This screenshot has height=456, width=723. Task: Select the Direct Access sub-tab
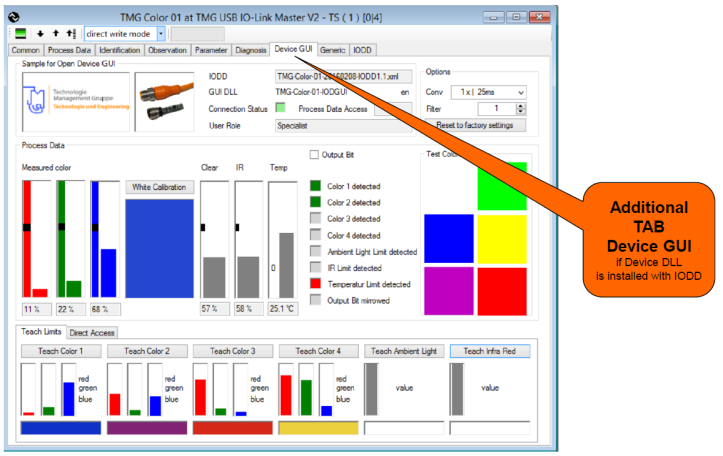pyautogui.click(x=92, y=333)
